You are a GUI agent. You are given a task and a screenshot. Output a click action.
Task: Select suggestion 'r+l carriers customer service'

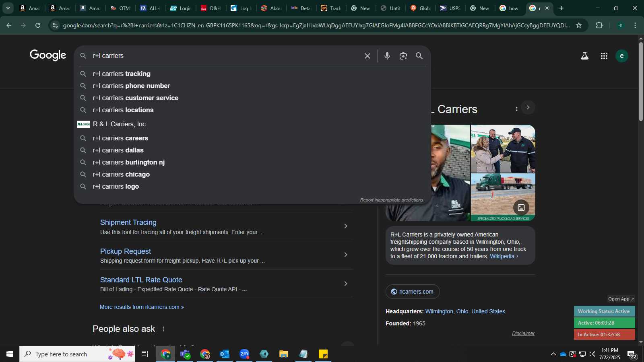[252, 98]
